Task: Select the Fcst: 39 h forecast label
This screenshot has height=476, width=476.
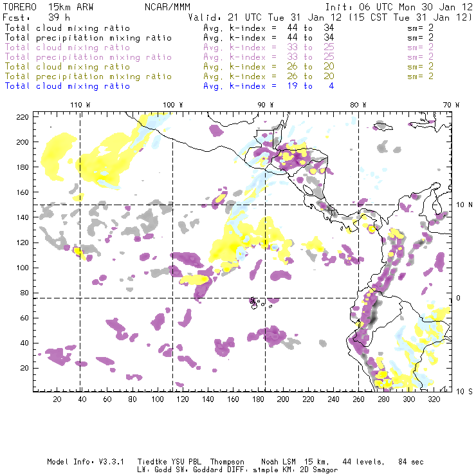Action: coord(37,17)
